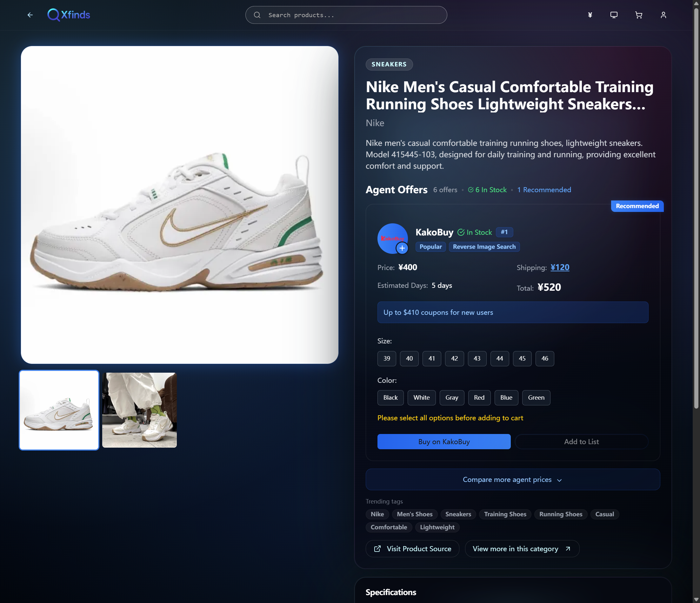Choose the Gray color option
700x603 pixels.
coord(452,397)
